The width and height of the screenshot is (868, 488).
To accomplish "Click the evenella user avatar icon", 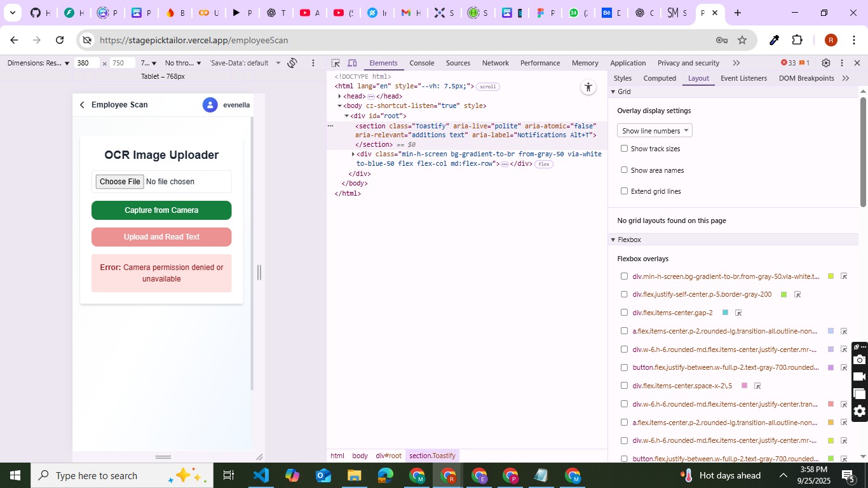I will tap(210, 105).
